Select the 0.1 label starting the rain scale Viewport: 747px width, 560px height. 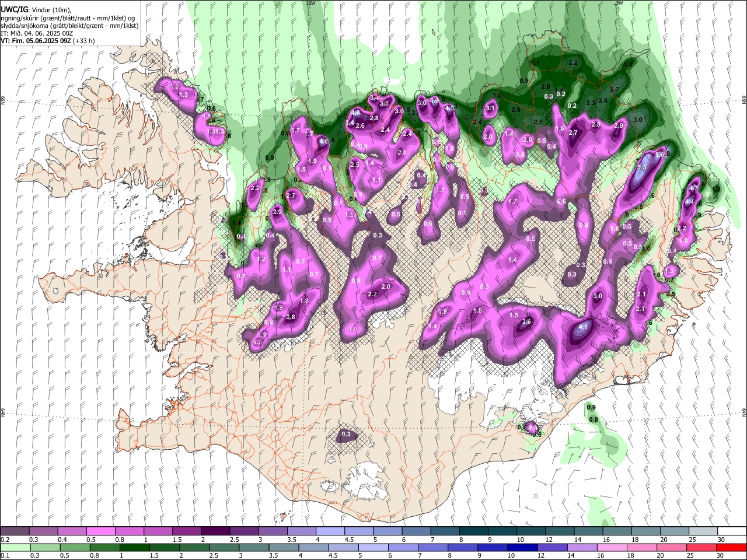pyautogui.click(x=5, y=556)
